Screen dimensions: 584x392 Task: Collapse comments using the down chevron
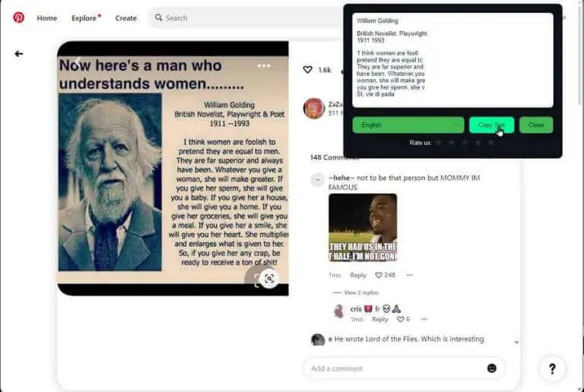click(x=516, y=342)
